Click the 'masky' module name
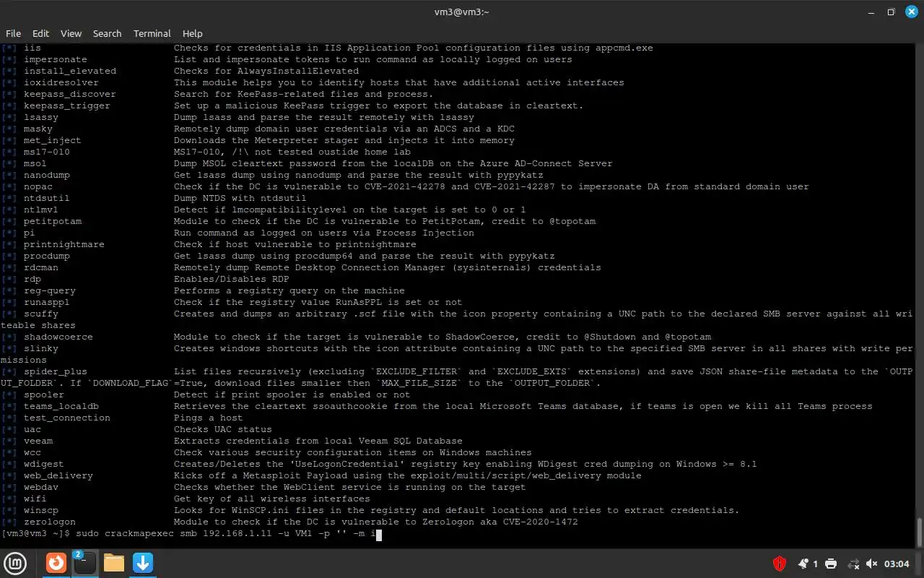Viewport: 924px width, 578px height. tap(38, 129)
